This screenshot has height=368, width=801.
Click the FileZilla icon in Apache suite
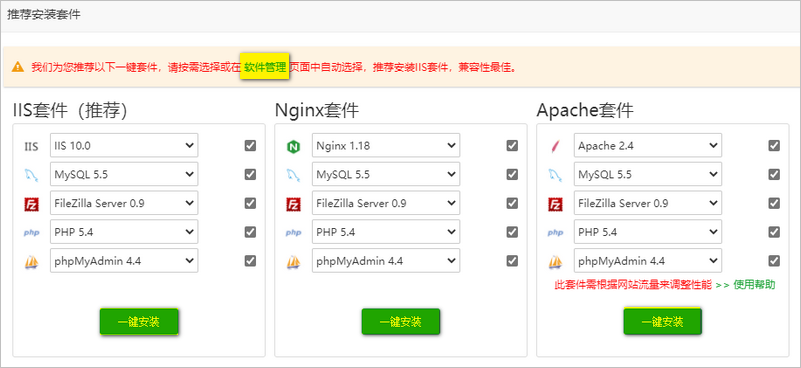pos(555,204)
